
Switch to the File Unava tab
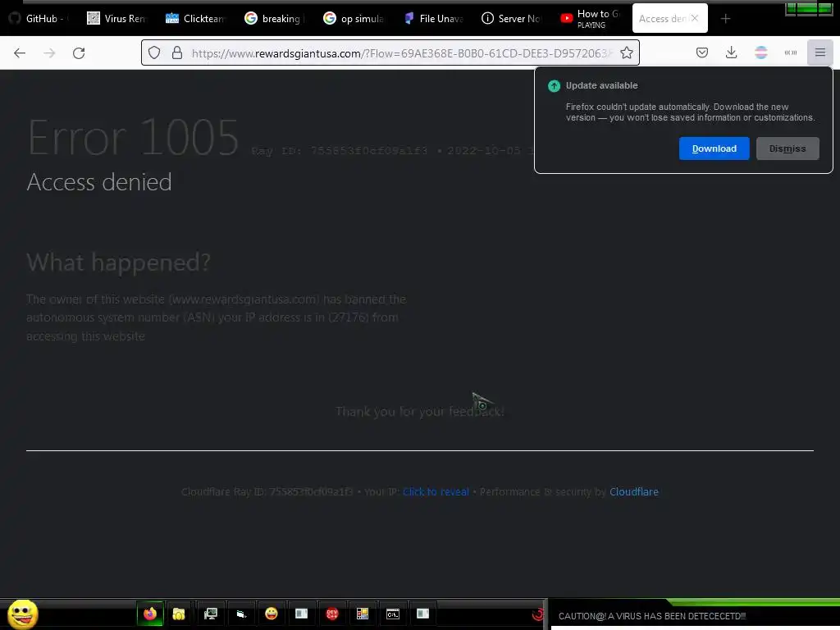[433, 18]
